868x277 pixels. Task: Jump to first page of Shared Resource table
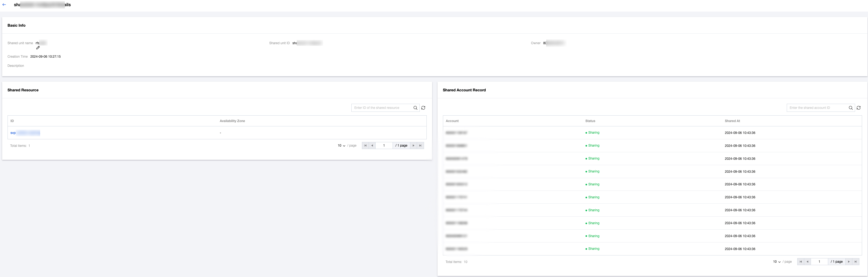(x=365, y=146)
